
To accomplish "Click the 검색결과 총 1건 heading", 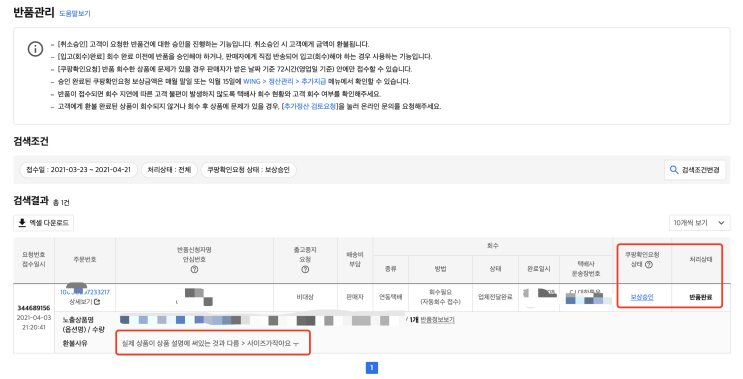I will coord(41,201).
